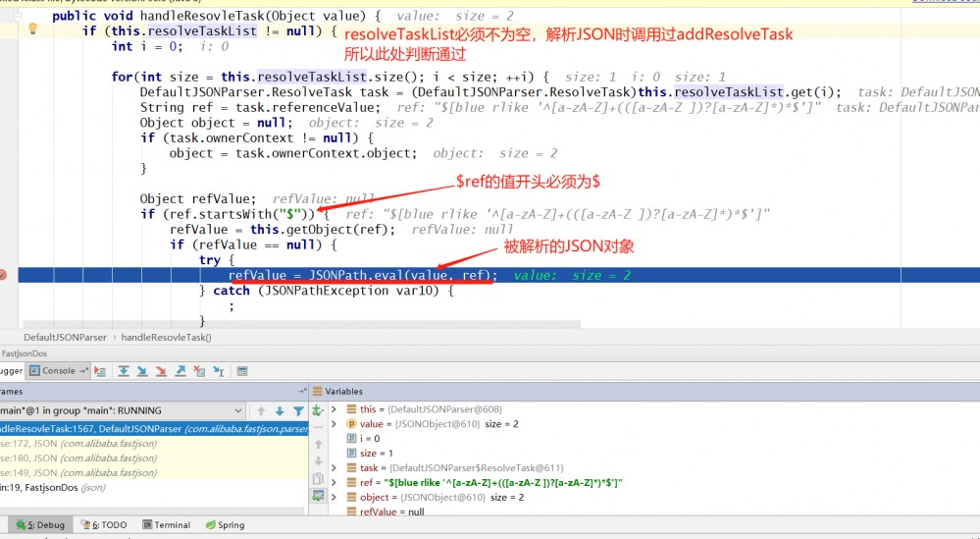Select stack frame at line 172, JSON

click(154, 444)
